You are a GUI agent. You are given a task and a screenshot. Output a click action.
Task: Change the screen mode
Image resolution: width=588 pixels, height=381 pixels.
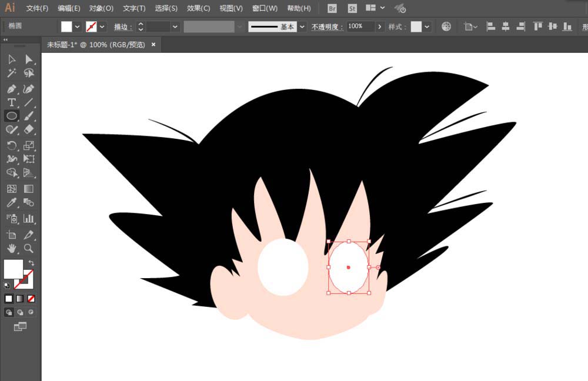pos(20,327)
